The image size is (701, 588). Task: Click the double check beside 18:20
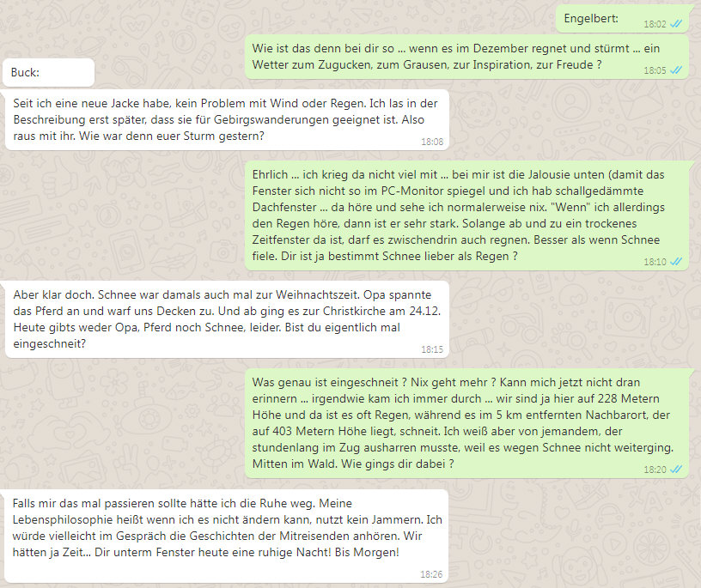click(x=676, y=470)
